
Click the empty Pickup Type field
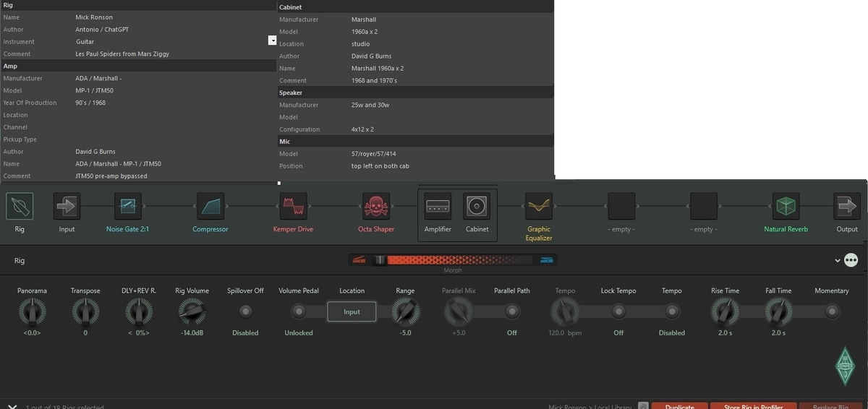pos(174,139)
